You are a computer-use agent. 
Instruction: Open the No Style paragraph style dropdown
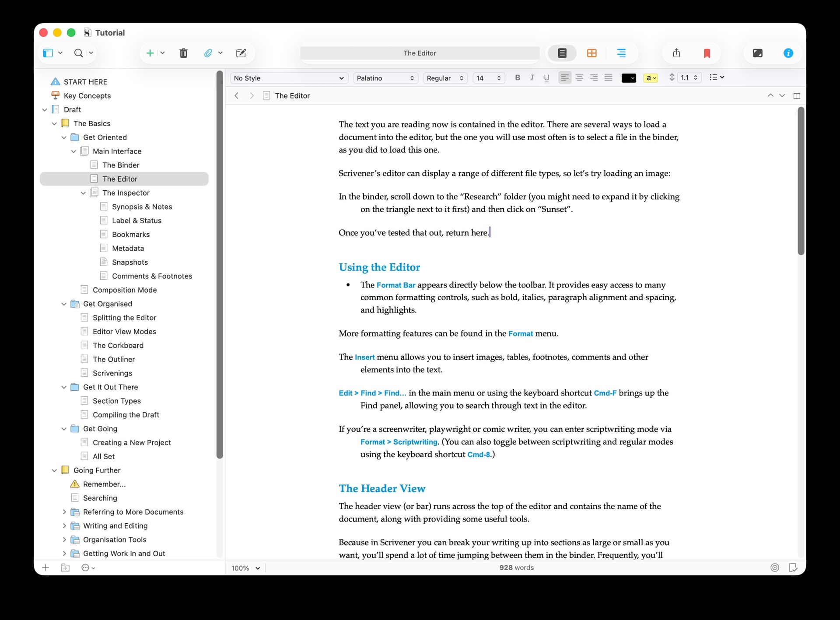tap(289, 78)
